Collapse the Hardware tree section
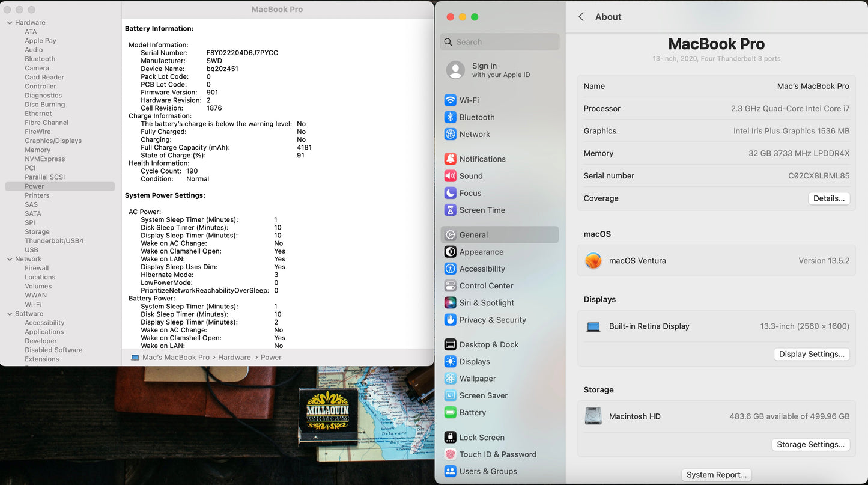The width and height of the screenshot is (868, 485). click(x=10, y=23)
